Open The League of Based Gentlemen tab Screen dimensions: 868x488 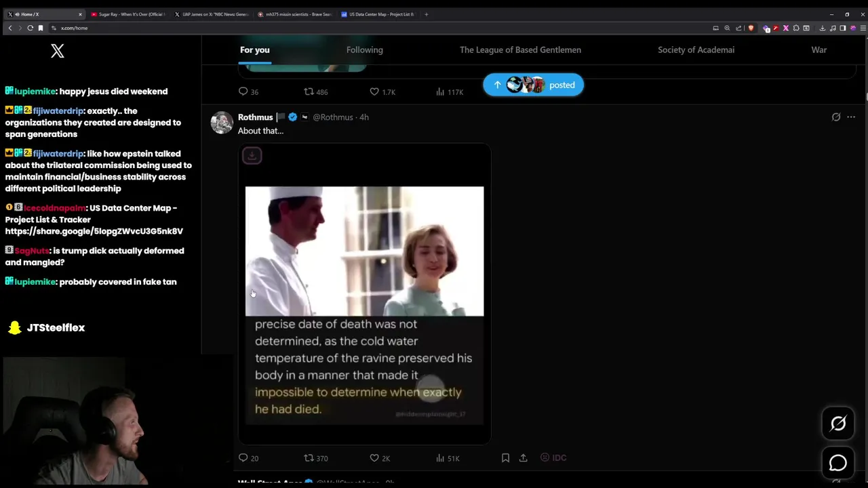coord(520,49)
